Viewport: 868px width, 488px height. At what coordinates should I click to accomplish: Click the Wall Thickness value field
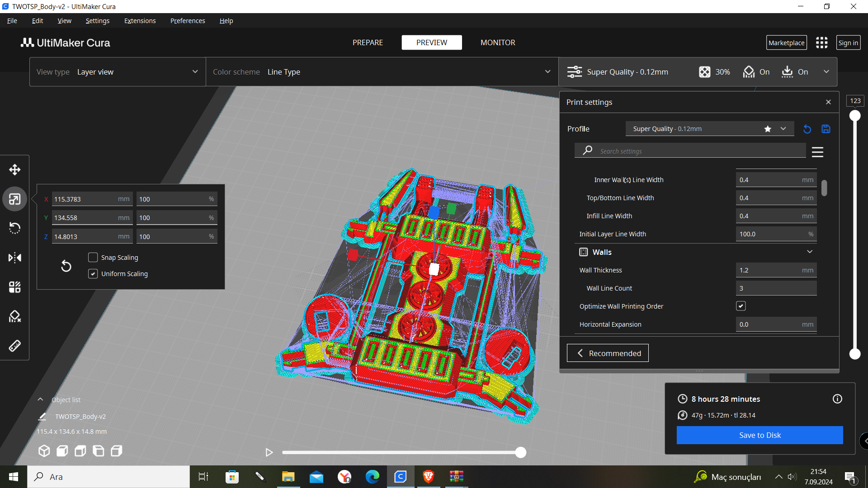coord(776,270)
